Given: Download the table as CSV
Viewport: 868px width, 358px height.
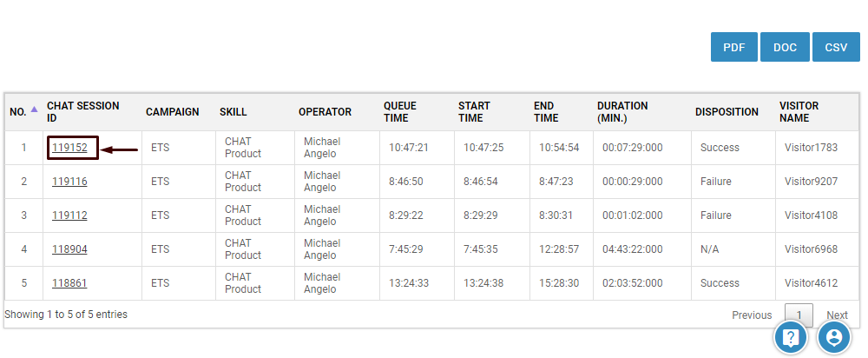Looking at the screenshot, I should click(836, 47).
